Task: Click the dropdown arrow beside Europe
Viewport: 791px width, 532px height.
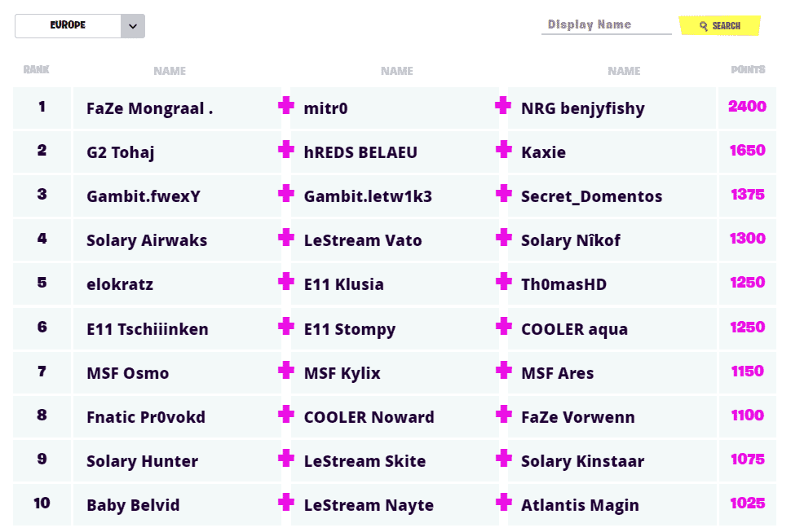Action: coord(133,26)
